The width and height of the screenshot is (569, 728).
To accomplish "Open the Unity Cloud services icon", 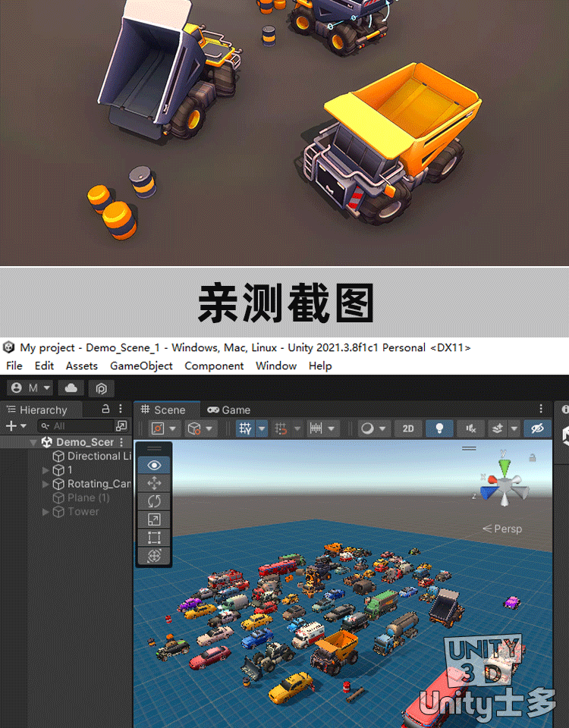I will point(71,388).
